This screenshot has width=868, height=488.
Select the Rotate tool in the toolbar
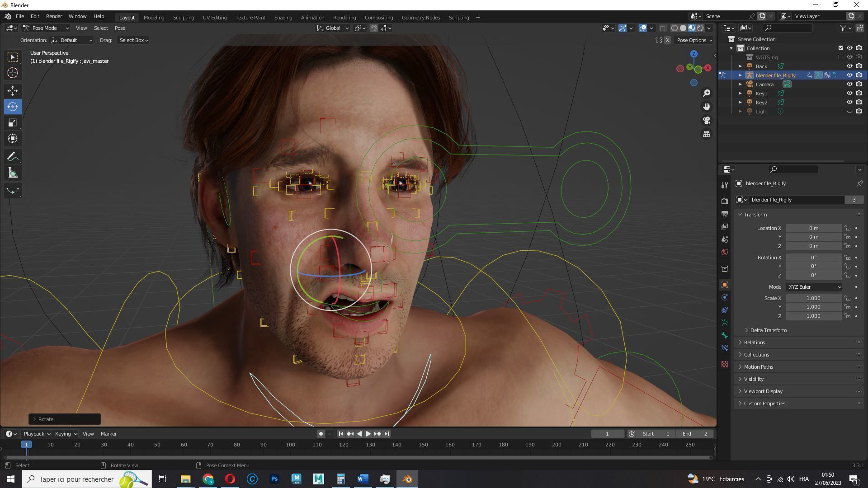12,107
